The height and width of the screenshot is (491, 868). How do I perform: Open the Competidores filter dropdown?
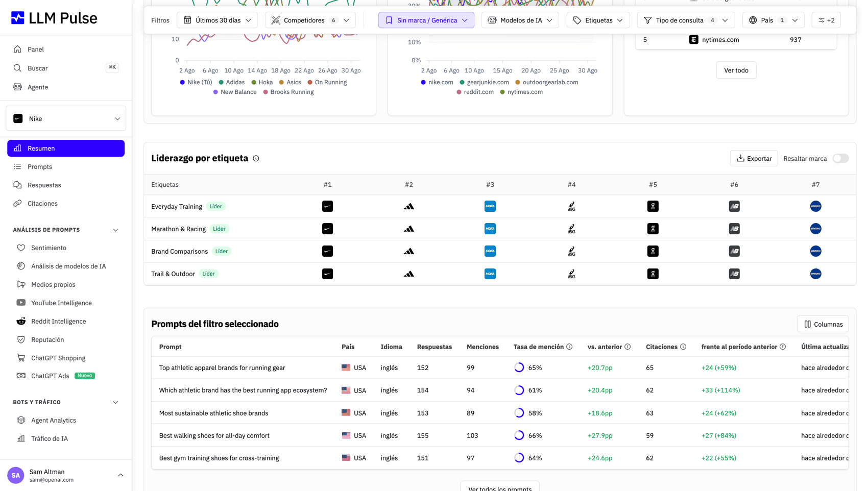[310, 20]
